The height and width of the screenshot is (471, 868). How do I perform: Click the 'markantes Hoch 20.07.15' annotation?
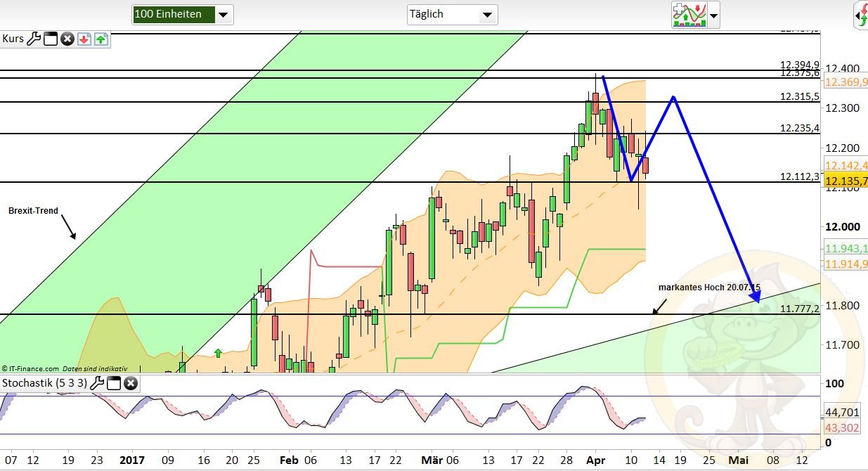710,288
